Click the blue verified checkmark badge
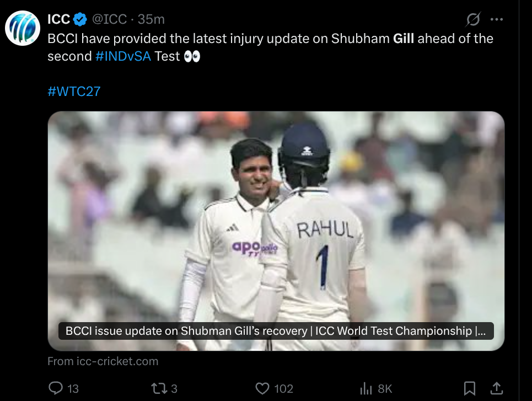This screenshot has width=532, height=401. coord(80,20)
